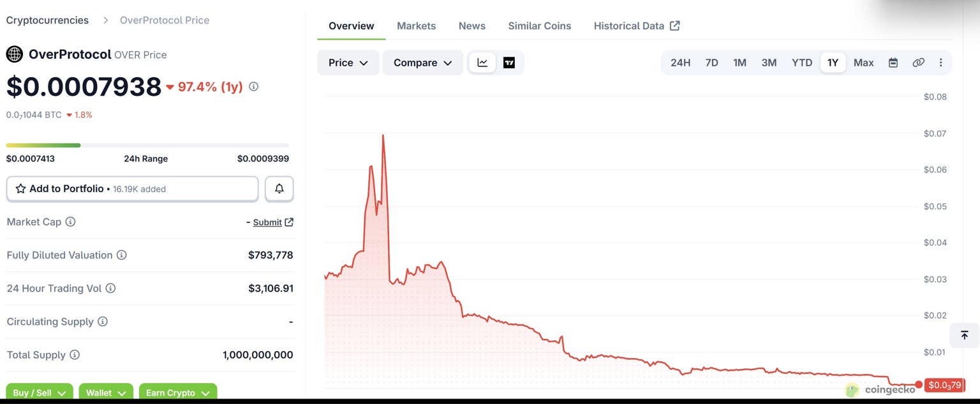This screenshot has width=980, height=404.
Task: Open the Similar Coins tab
Action: pyautogui.click(x=539, y=26)
